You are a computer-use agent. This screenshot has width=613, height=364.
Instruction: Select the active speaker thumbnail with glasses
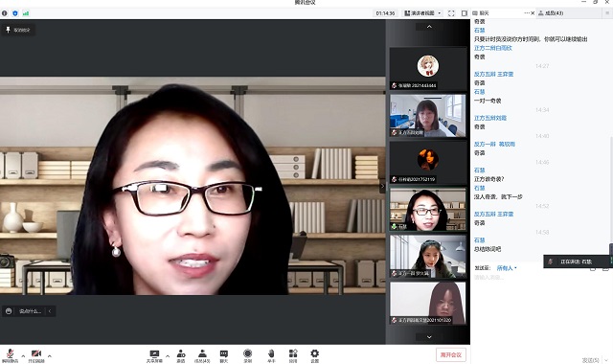pos(428,209)
